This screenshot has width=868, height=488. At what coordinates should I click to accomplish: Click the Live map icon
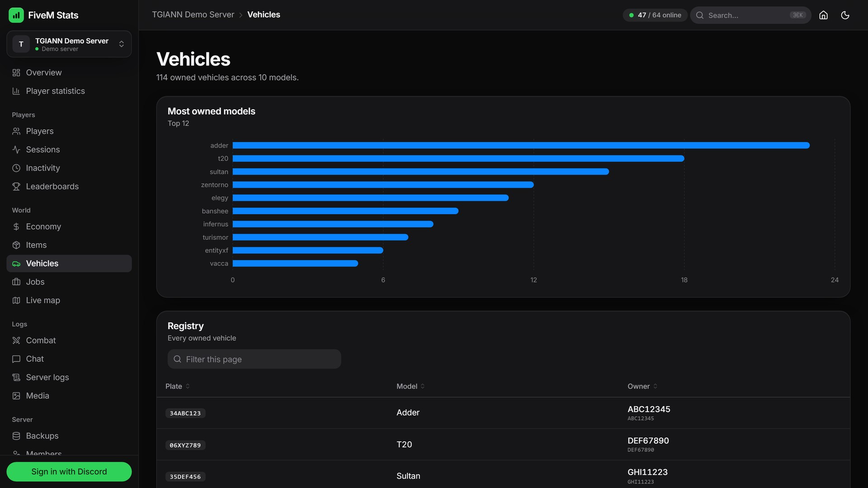(16, 300)
